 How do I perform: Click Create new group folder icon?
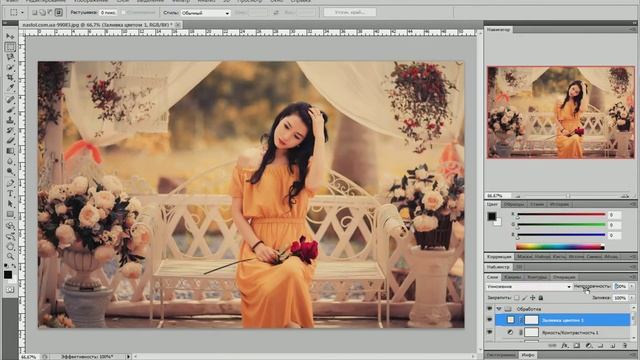pyautogui.click(x=601, y=345)
